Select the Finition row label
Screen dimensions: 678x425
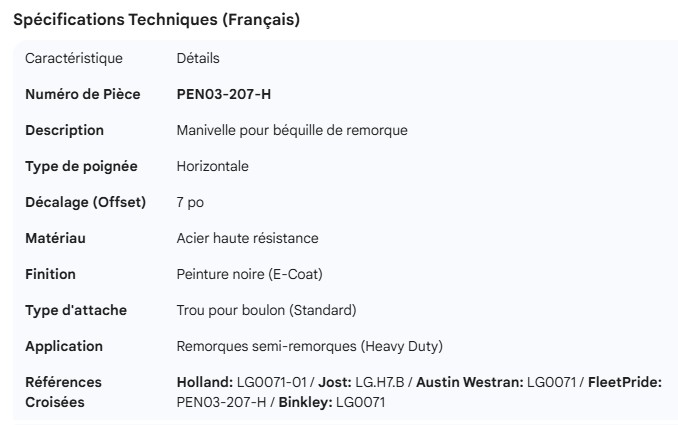(50, 275)
